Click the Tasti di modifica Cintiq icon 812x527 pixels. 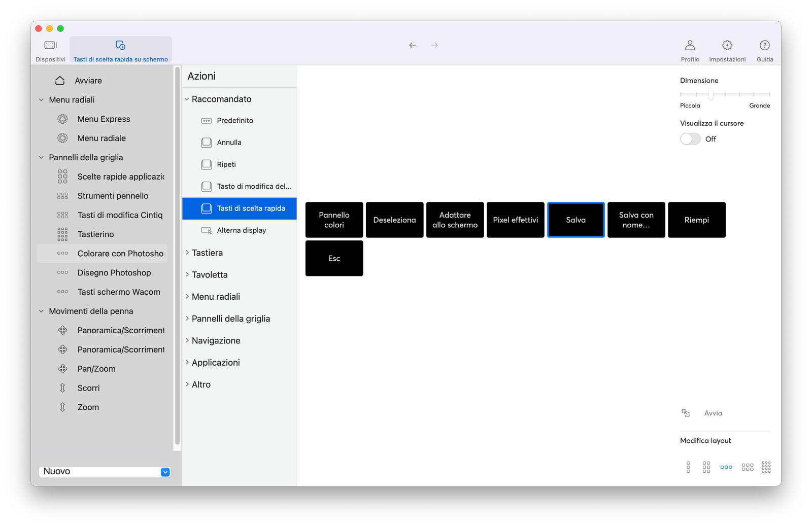62,215
